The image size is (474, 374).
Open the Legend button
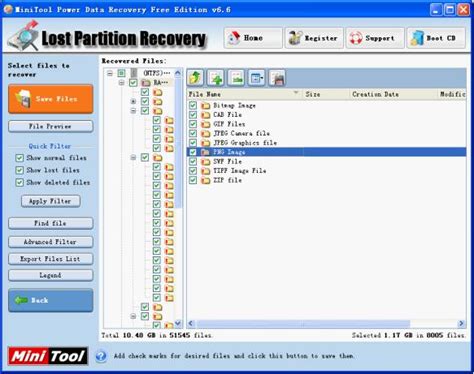click(51, 275)
